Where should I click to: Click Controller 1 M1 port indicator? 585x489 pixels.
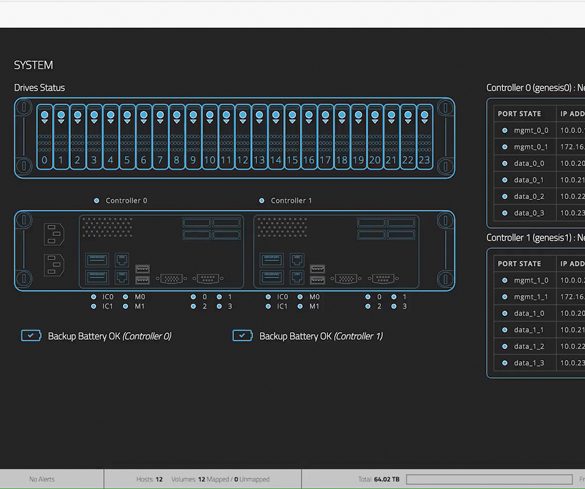pyautogui.click(x=300, y=306)
